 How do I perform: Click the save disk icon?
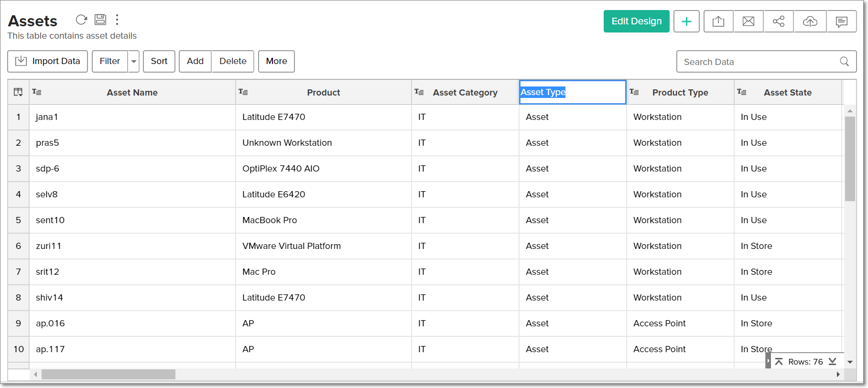(x=100, y=20)
